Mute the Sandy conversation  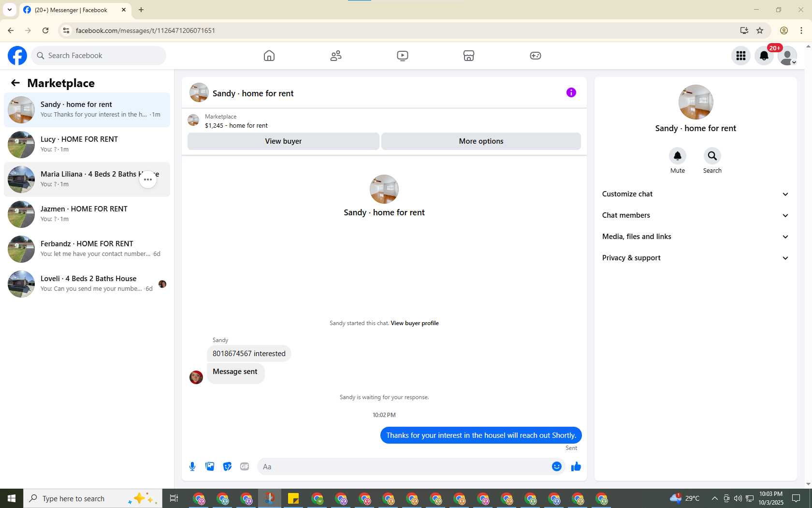tap(678, 156)
